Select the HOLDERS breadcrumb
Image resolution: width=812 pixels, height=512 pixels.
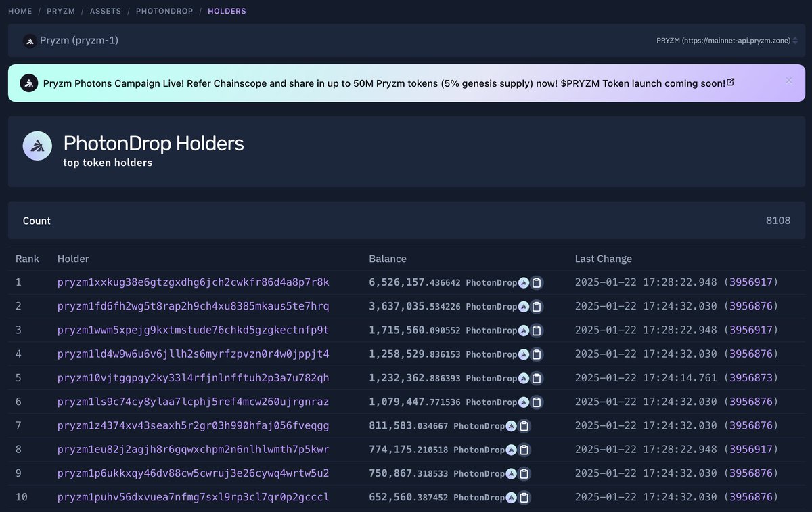(x=227, y=12)
